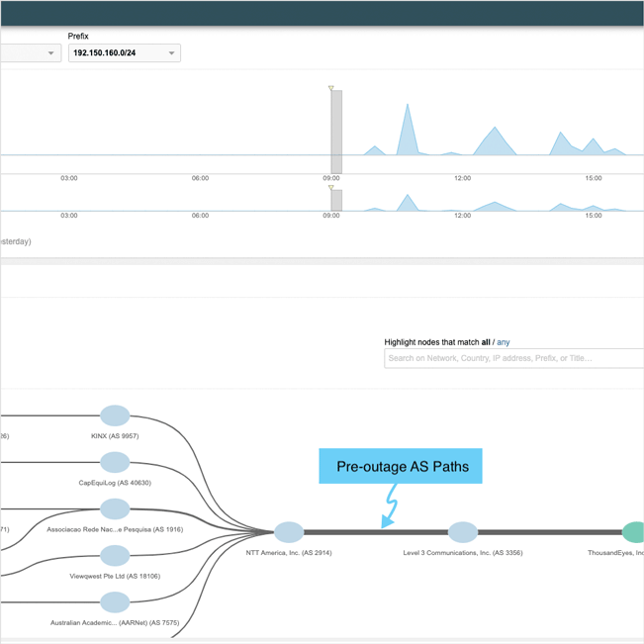Click the AARNet (AS 7575) node

[115, 601]
